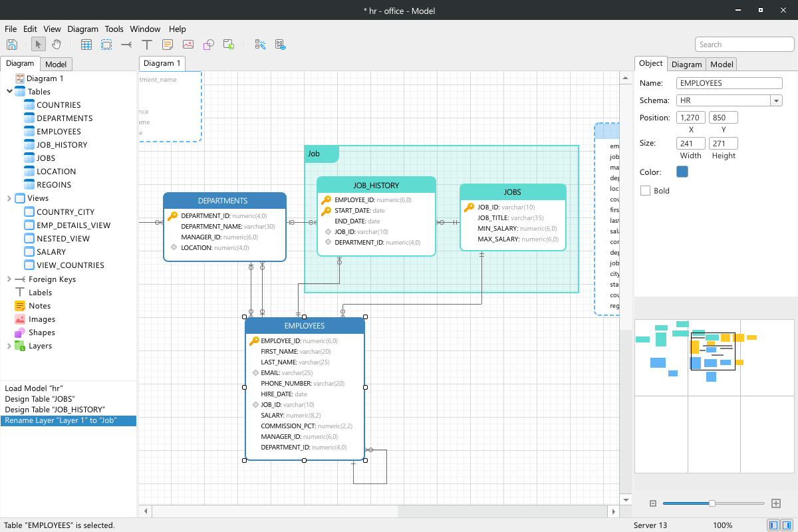Click the Save icon in the toolbar
The width and height of the screenshot is (798, 532).
tap(12, 45)
